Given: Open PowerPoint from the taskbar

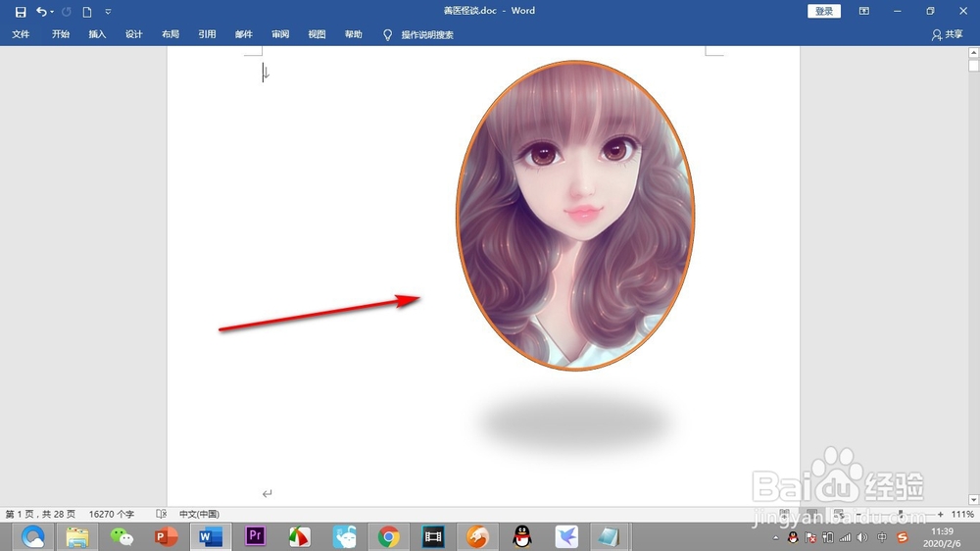Looking at the screenshot, I should [x=167, y=536].
